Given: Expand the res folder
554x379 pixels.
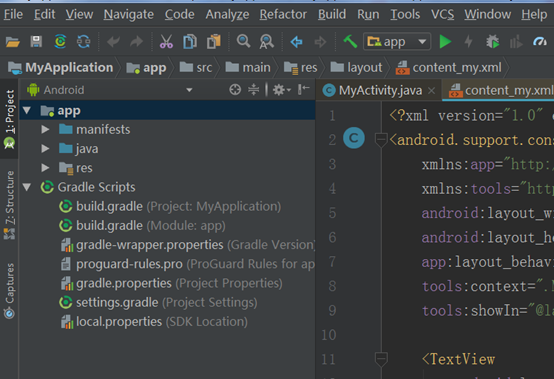Looking at the screenshot, I should [45, 167].
